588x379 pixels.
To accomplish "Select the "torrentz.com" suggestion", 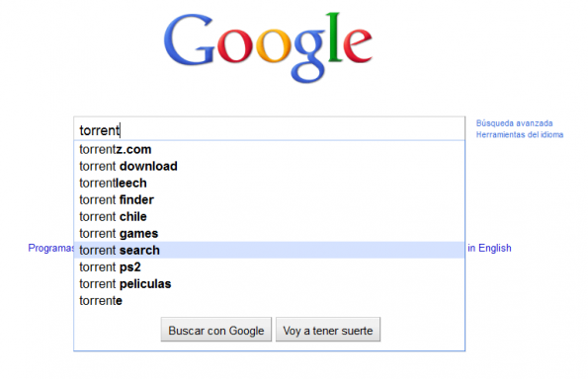I will (x=269, y=149).
